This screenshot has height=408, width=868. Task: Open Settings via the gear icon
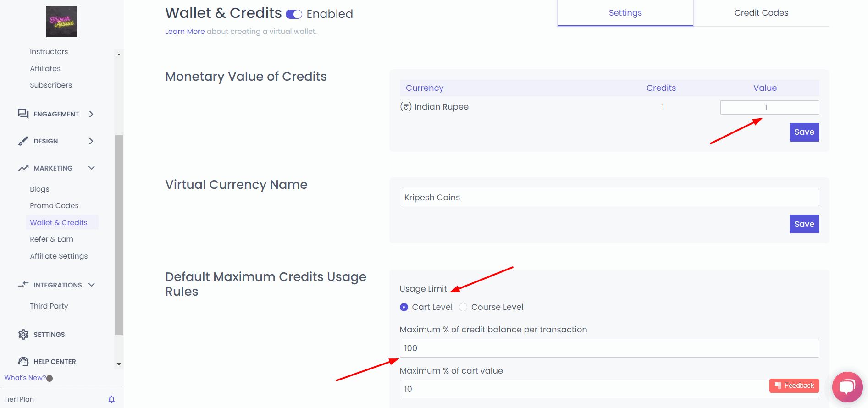tap(23, 335)
